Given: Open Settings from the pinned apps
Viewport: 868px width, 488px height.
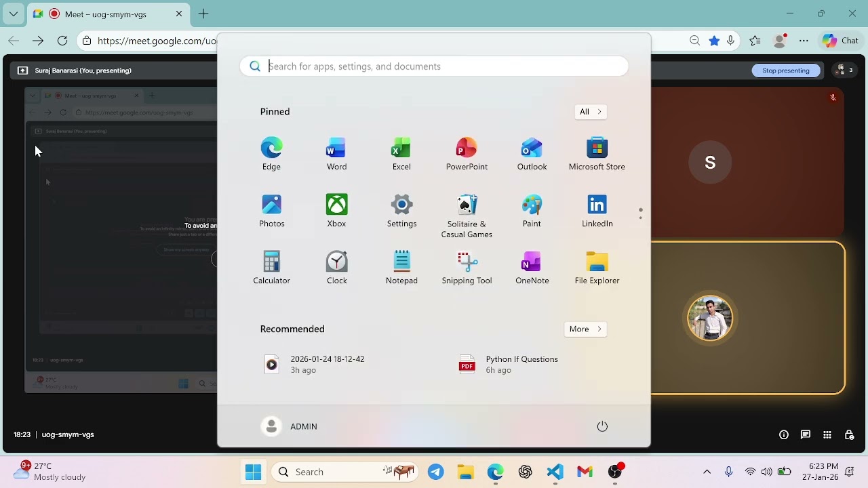Looking at the screenshot, I should pyautogui.click(x=401, y=211).
